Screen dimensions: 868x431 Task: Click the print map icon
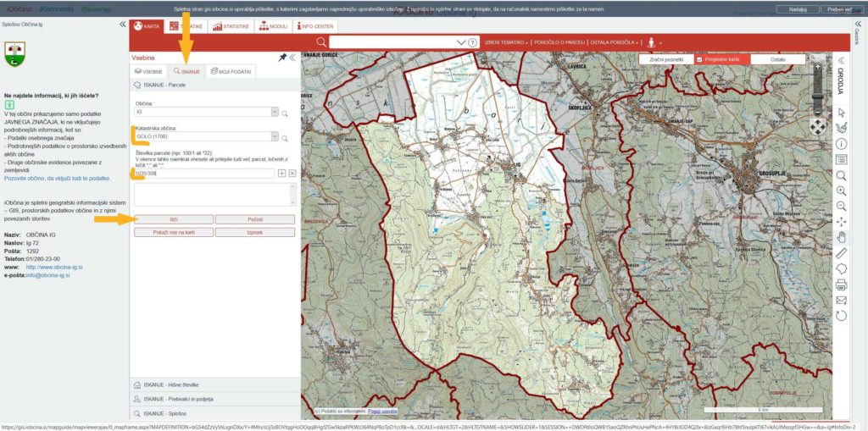click(842, 284)
